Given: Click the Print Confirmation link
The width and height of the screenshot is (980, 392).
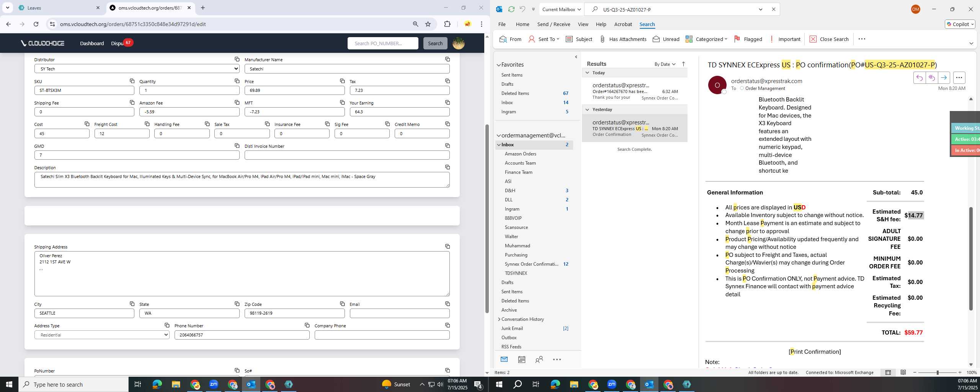Looking at the screenshot, I should (x=815, y=351).
